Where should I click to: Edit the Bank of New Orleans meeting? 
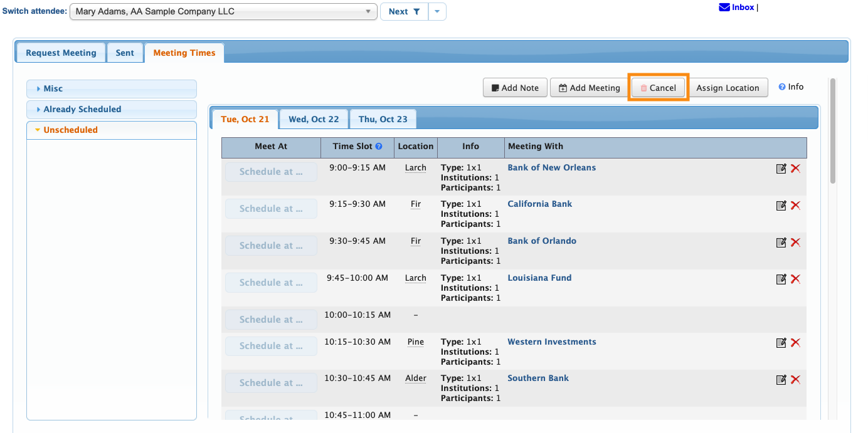point(781,169)
